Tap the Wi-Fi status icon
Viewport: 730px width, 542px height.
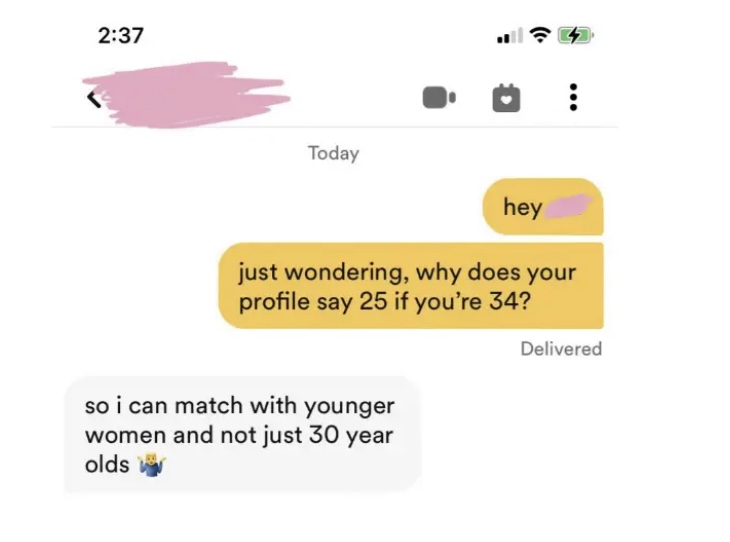tap(540, 35)
